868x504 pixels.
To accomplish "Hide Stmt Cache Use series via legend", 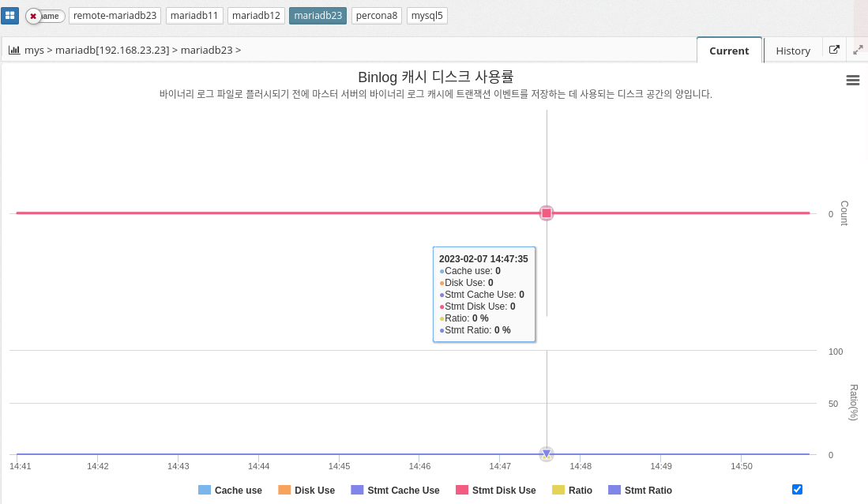I will [395, 491].
